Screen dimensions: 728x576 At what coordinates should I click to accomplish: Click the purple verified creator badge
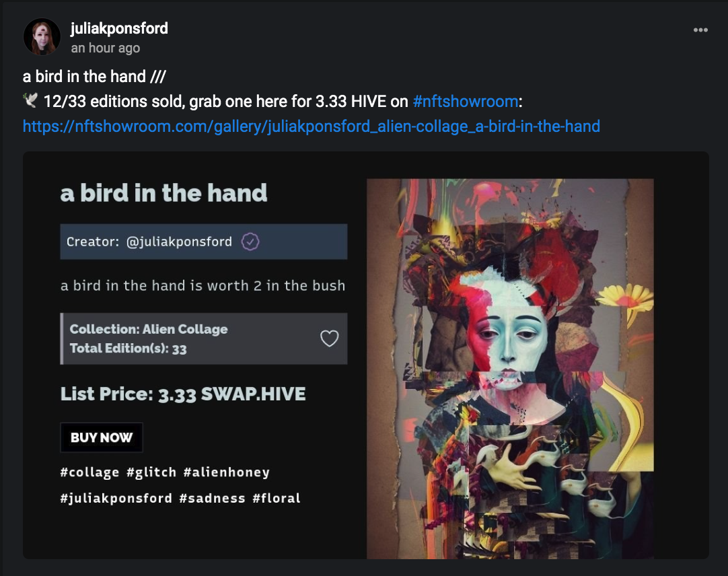(250, 242)
